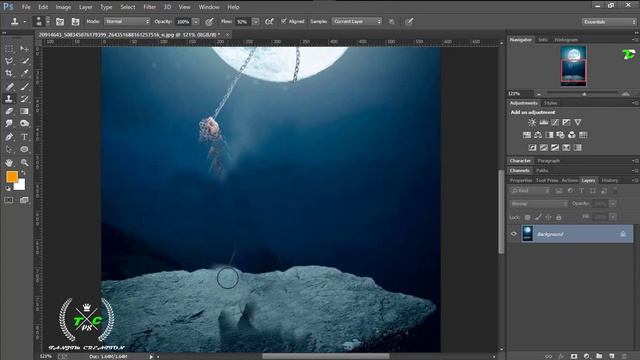Add an Invert adjustment
The width and height of the screenshot is (640, 360).
532,147
